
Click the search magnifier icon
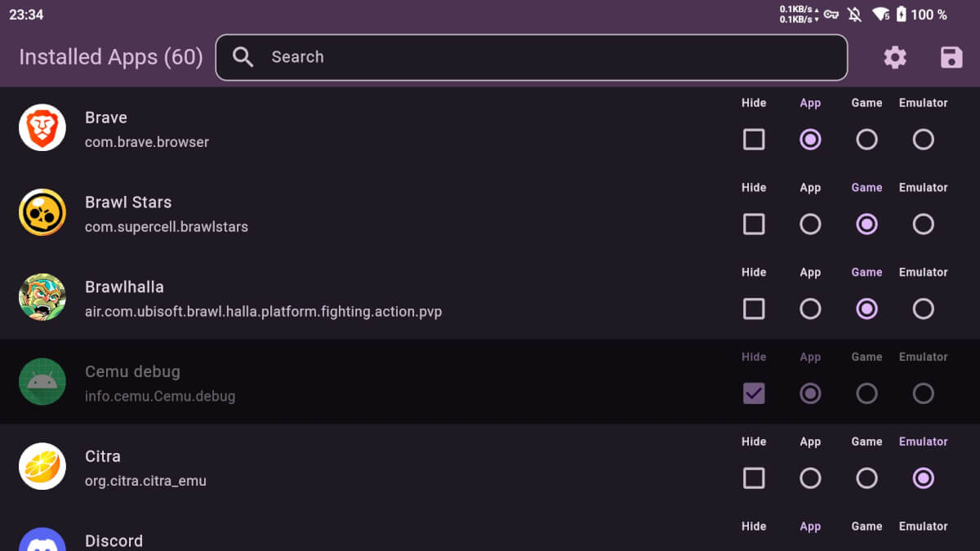243,56
